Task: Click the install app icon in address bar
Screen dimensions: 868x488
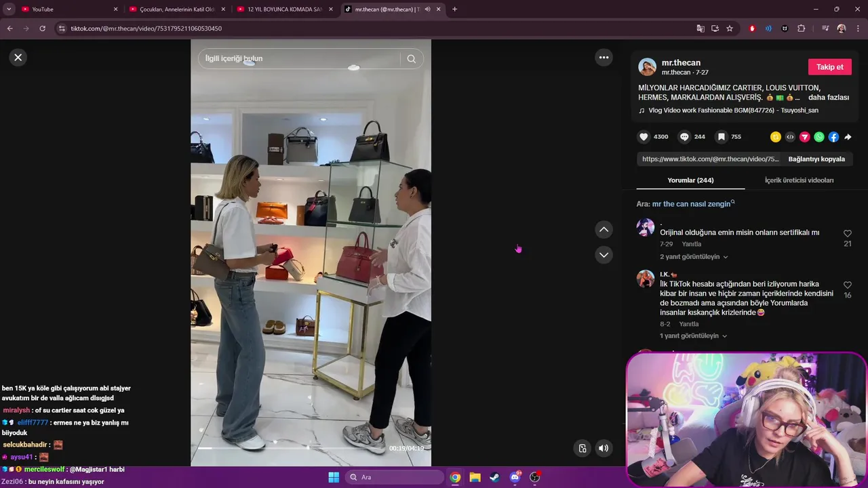Action: 715,28
